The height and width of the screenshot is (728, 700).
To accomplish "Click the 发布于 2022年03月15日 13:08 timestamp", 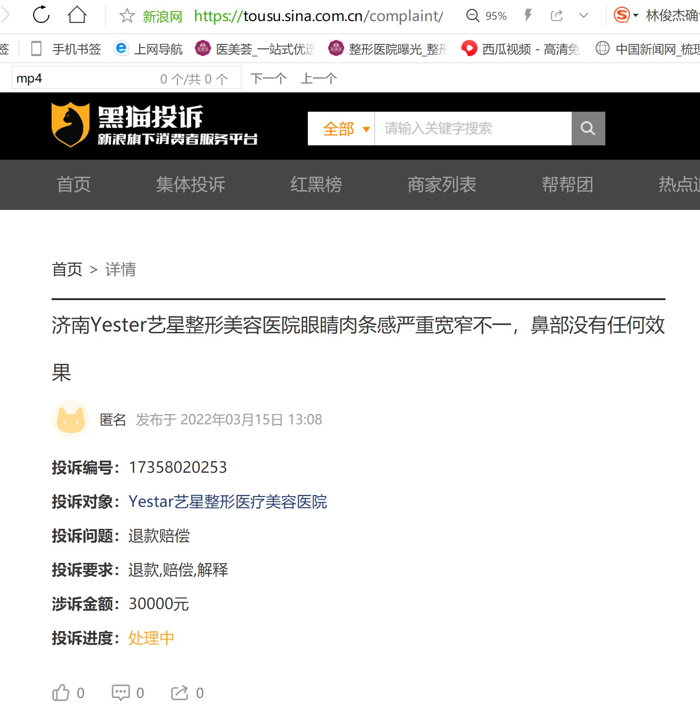I will pos(229,419).
